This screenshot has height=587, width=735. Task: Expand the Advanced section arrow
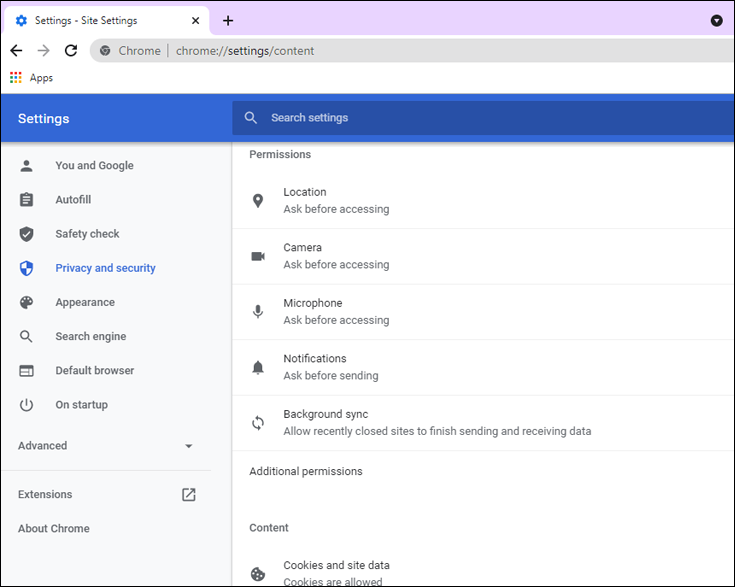(189, 446)
